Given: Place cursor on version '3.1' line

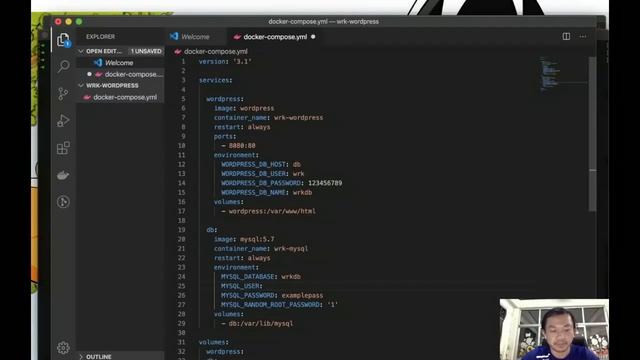Looking at the screenshot, I should click(x=225, y=62).
